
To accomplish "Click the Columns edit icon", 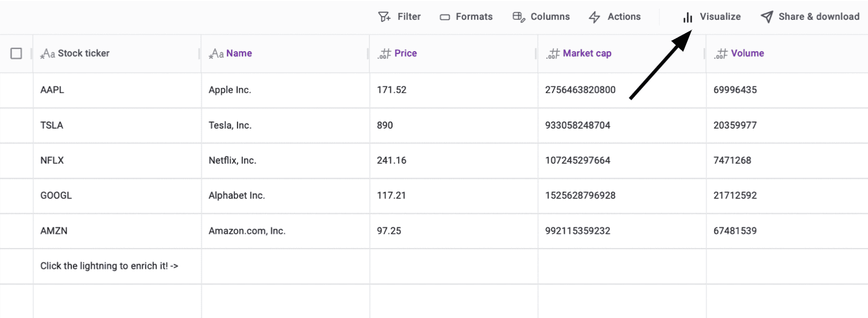I will coord(518,17).
